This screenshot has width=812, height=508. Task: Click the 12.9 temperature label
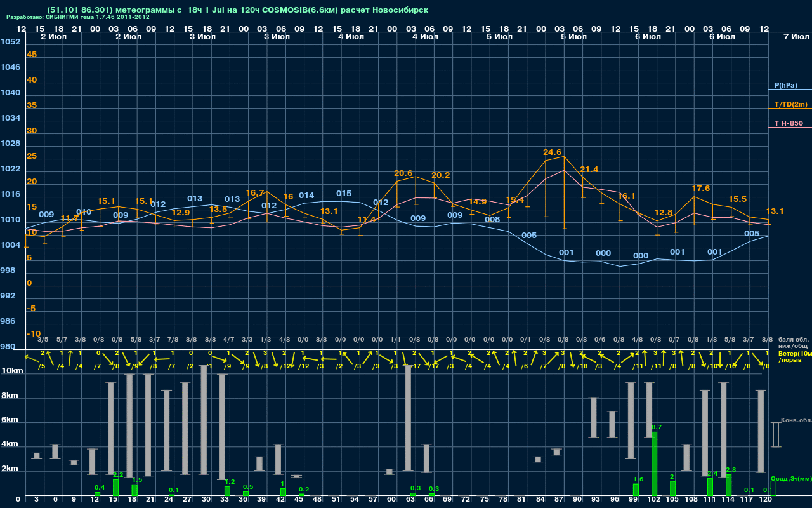(181, 213)
